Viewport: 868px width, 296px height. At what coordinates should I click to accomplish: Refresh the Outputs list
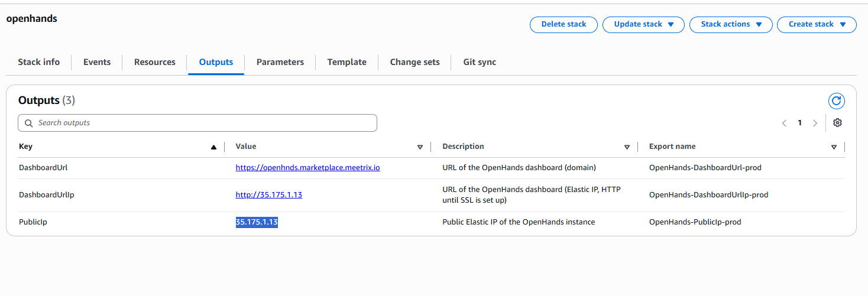coord(836,101)
